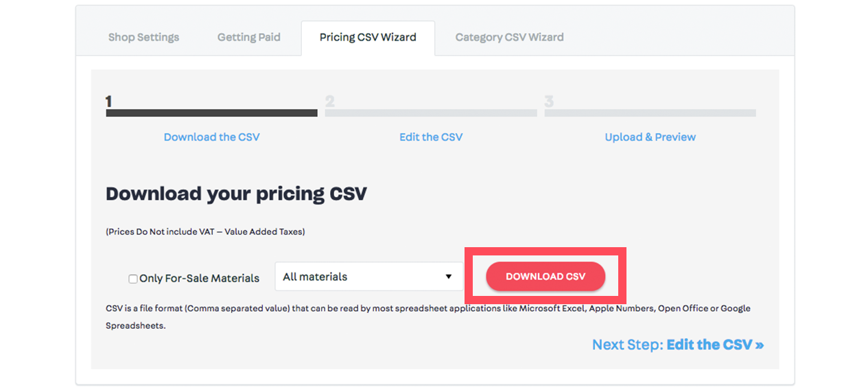Follow the Next Step: Edit the CSV link
This screenshot has width=868, height=390.
(x=678, y=345)
